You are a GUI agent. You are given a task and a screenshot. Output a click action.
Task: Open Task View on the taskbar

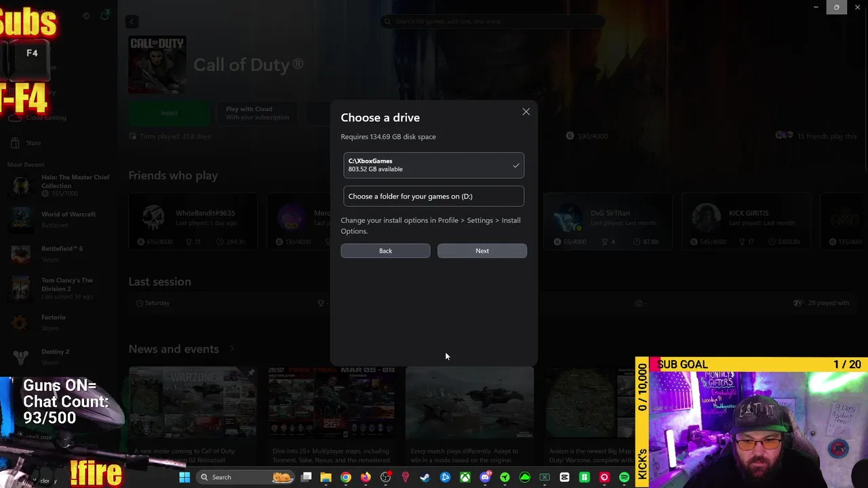(307, 477)
